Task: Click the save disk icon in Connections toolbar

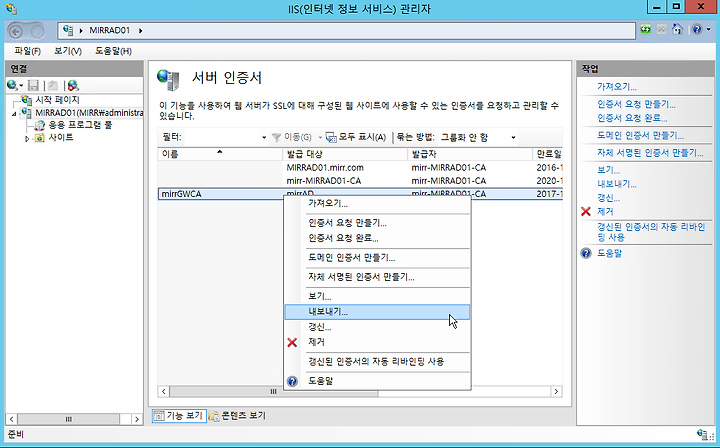Action: [33, 85]
